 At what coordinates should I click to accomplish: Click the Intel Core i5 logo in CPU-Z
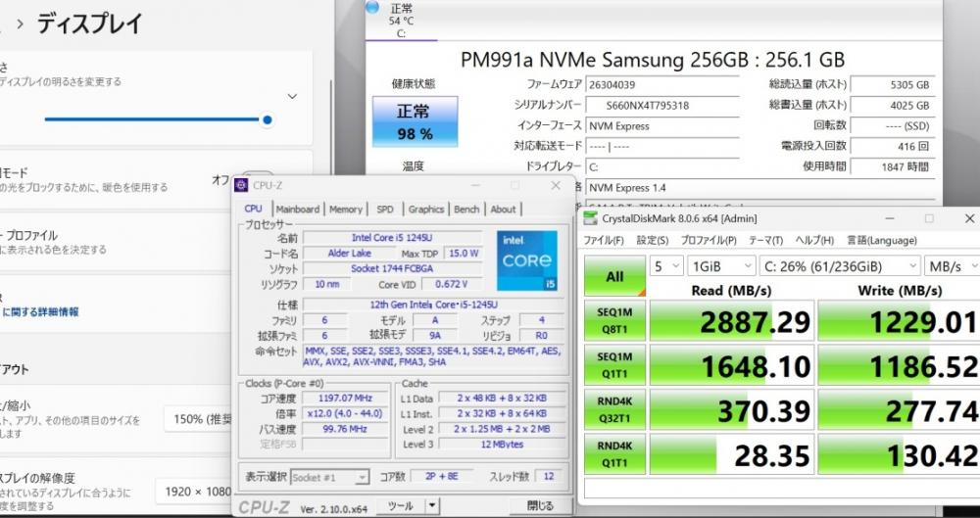point(527,261)
